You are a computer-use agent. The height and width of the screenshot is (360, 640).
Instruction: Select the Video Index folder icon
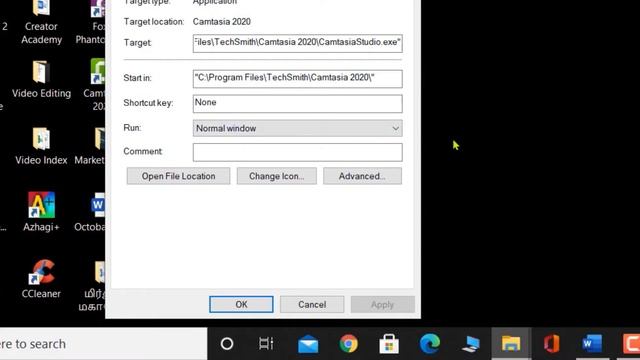click(x=41, y=146)
